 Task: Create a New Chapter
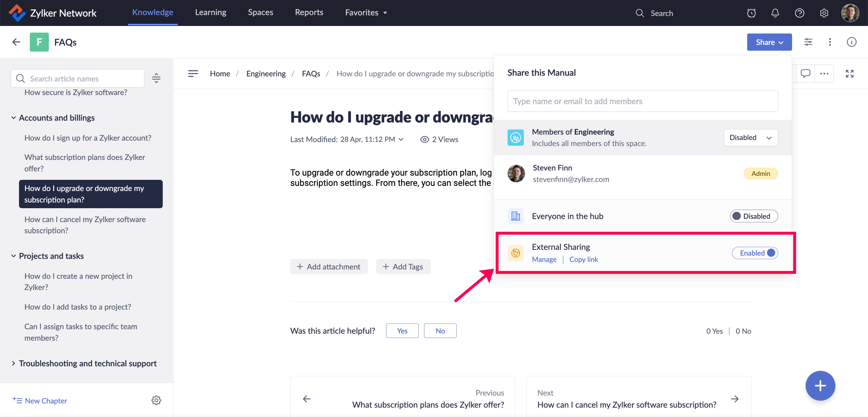[x=39, y=400]
